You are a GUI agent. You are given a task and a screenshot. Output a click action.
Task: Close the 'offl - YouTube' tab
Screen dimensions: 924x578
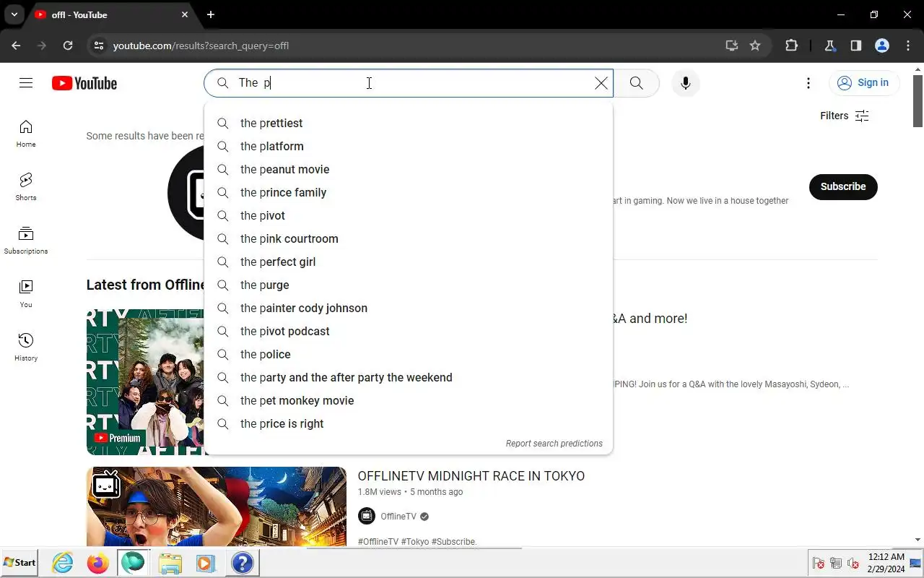click(x=185, y=14)
